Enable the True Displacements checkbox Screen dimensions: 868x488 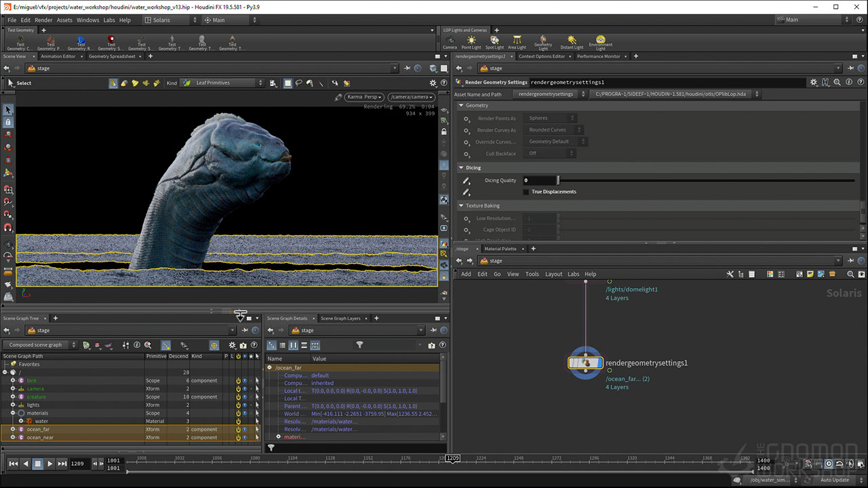click(526, 192)
